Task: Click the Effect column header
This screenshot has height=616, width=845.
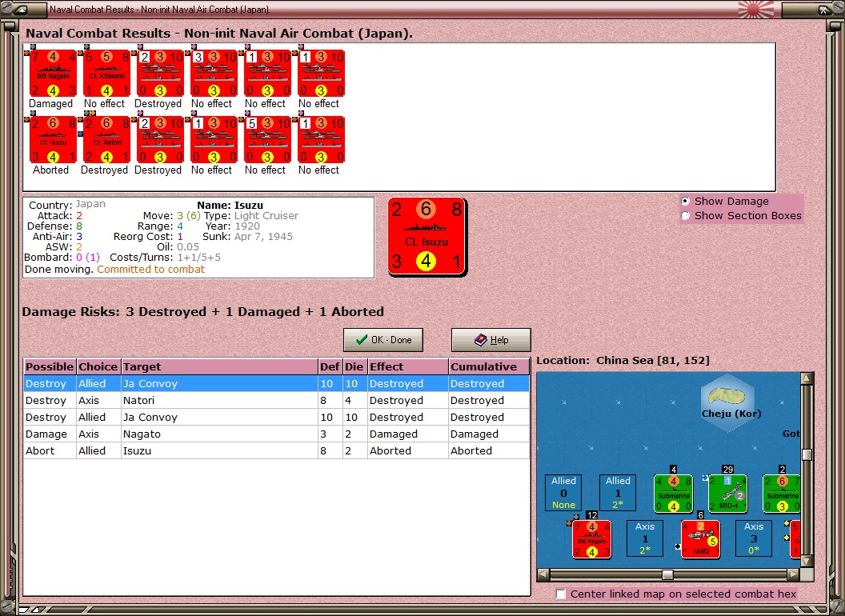Action: (x=407, y=366)
